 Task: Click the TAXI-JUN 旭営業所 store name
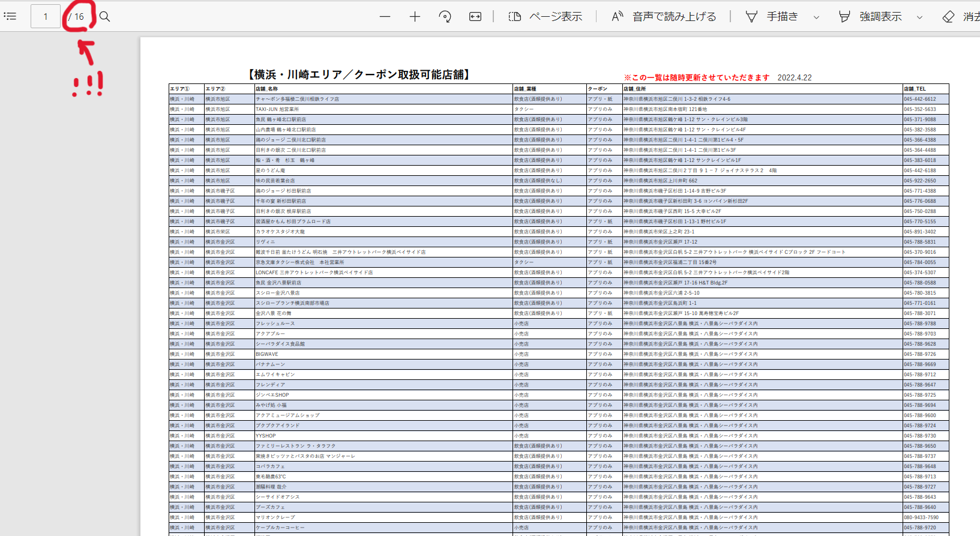(277, 109)
